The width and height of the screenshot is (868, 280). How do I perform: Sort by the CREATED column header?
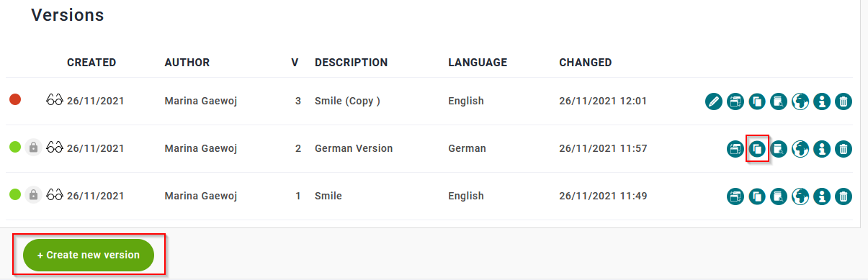(91, 63)
